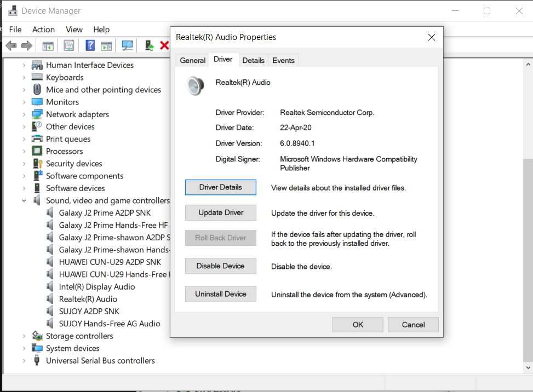Select Galaxy J2 Prime Hands-Free HF device
Image resolution: width=533 pixels, height=392 pixels.
point(113,225)
